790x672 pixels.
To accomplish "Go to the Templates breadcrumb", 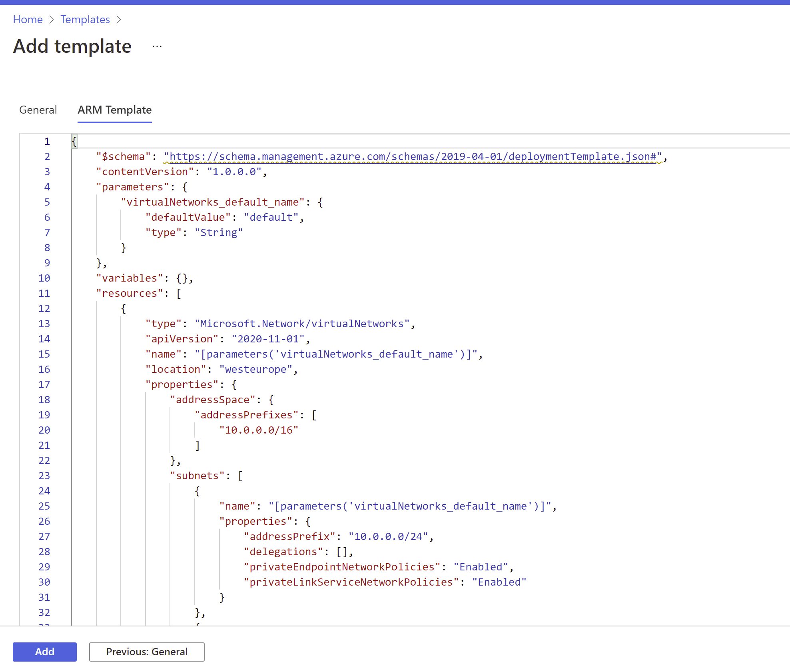I will [85, 19].
